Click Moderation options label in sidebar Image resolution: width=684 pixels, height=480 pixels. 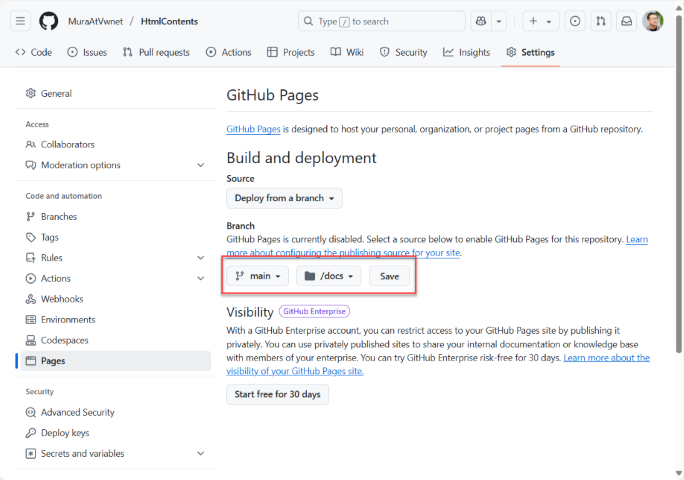point(81,165)
